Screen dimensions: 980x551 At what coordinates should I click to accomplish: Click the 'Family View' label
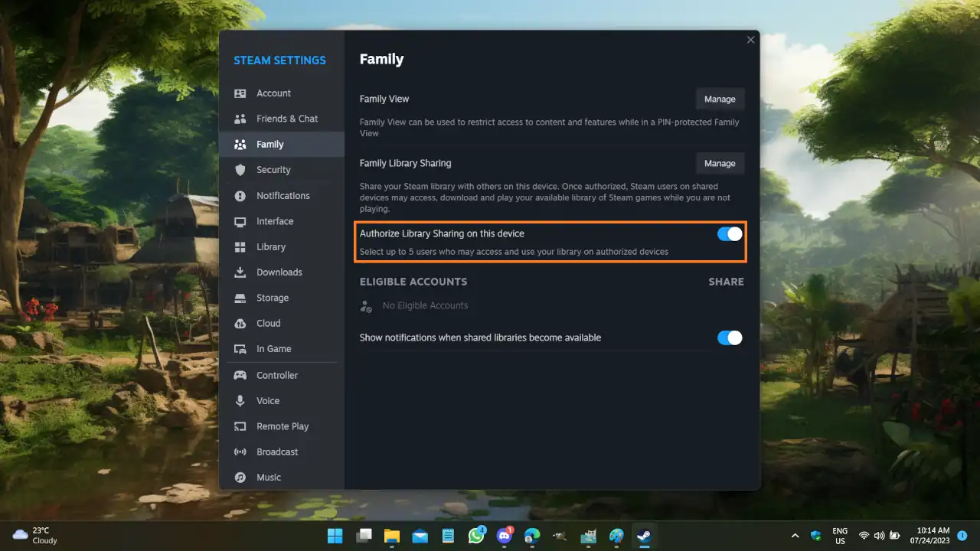(384, 99)
